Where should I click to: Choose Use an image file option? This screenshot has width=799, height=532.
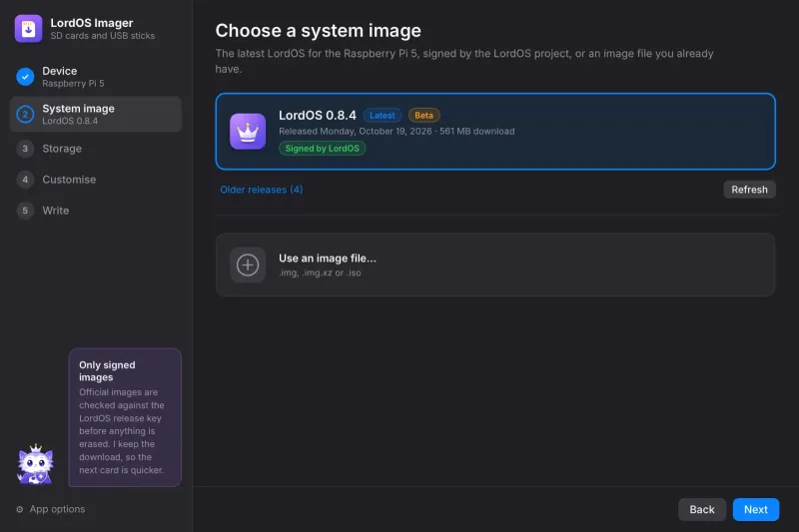(x=495, y=265)
